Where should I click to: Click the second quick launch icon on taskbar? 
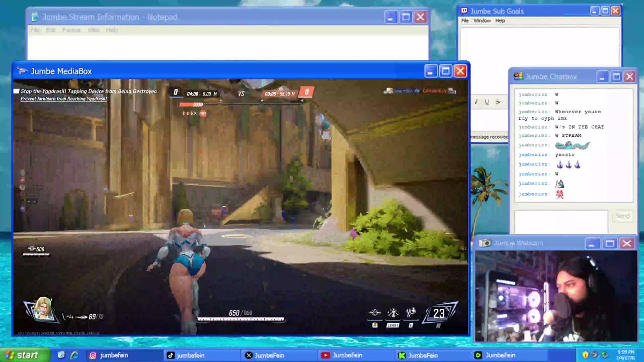pyautogui.click(x=74, y=355)
